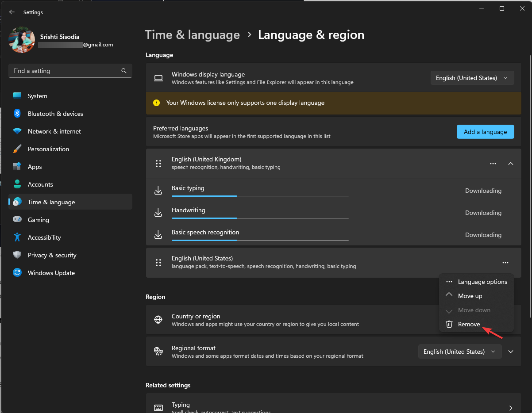Click the Basic typing download icon
The height and width of the screenshot is (413, 532).
click(x=158, y=191)
